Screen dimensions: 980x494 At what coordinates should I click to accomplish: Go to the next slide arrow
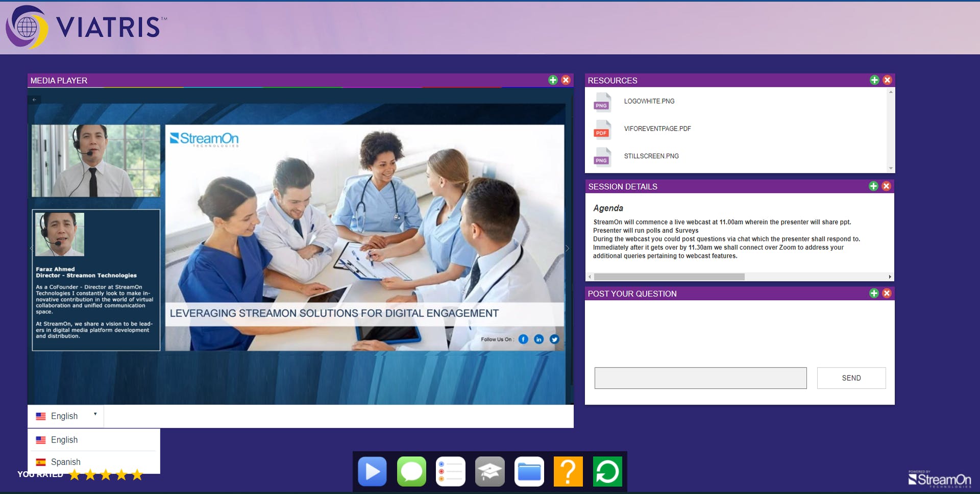click(x=567, y=249)
